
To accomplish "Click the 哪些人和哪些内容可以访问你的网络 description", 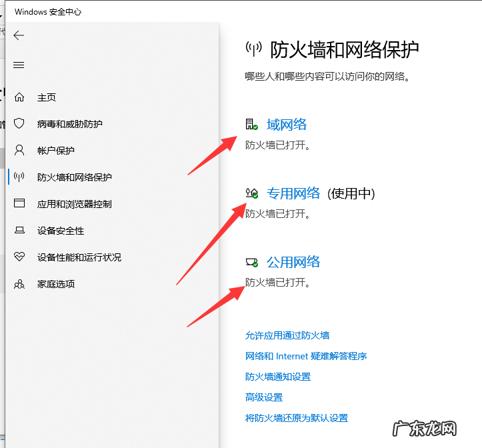I will pos(327,76).
